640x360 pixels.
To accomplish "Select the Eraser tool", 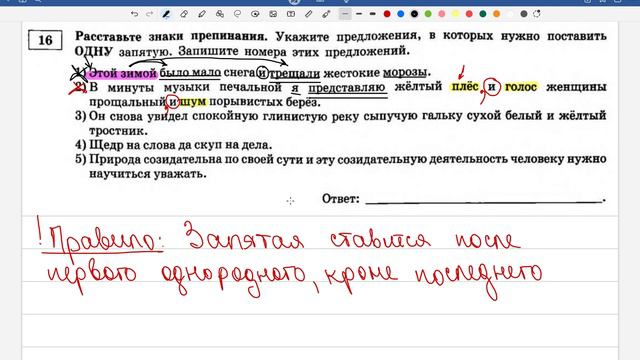I will coord(184,14).
